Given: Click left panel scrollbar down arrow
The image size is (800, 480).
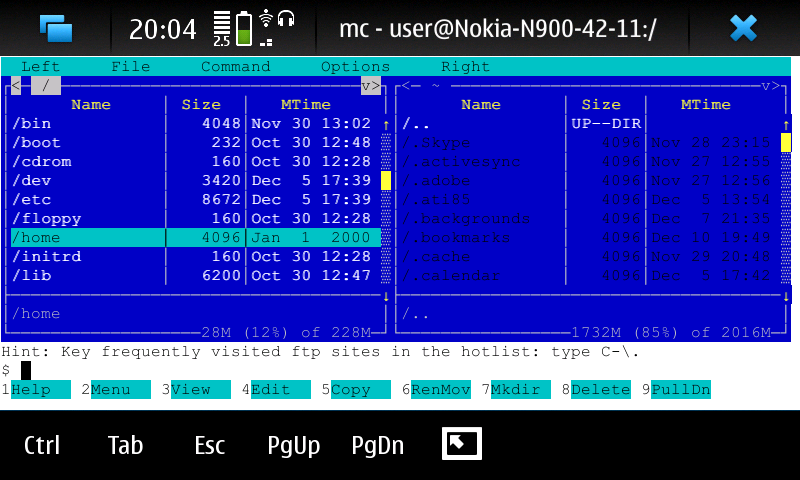Looking at the screenshot, I should (x=386, y=296).
